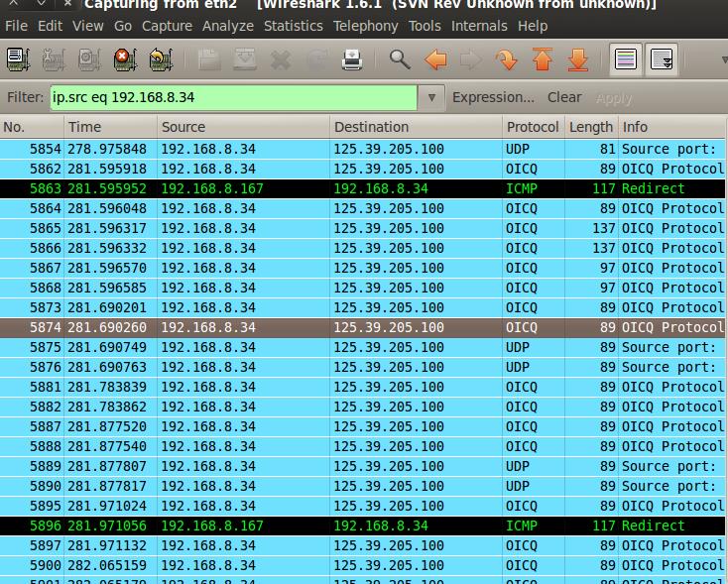Click the reload capture file icon
The height and width of the screenshot is (584, 728).
click(x=316, y=59)
